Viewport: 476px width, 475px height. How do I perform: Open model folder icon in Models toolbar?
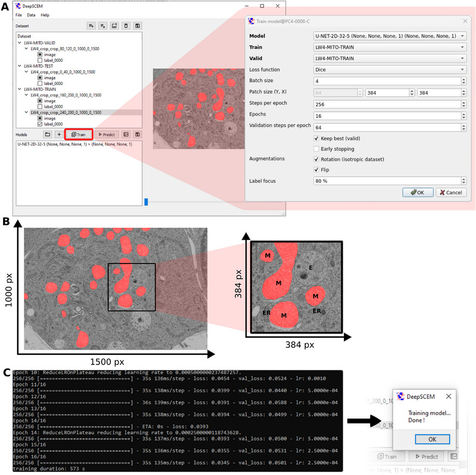pos(47,135)
